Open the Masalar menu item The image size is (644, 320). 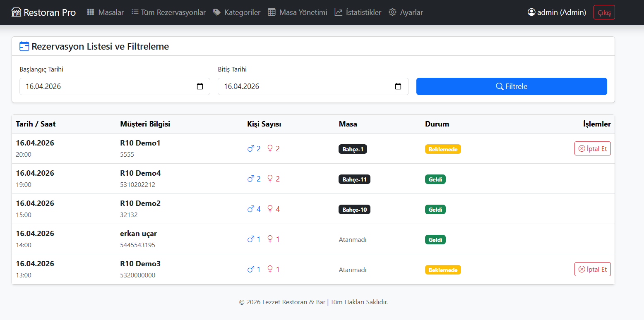coord(106,12)
